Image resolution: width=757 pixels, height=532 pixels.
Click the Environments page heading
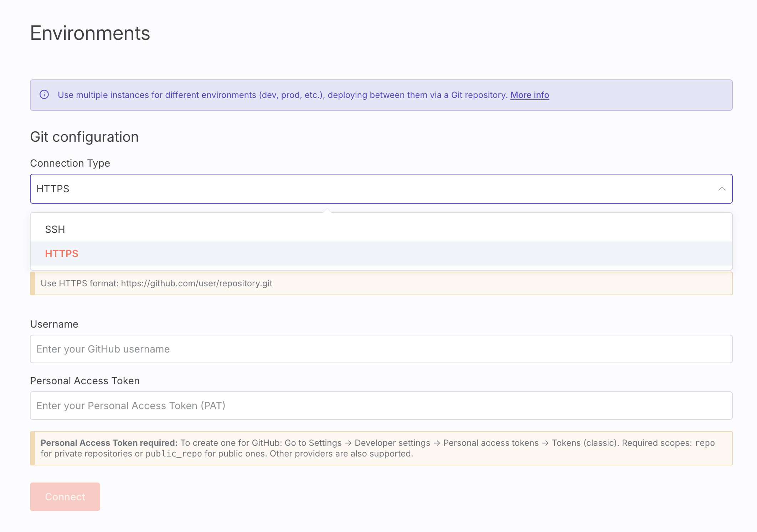point(90,33)
